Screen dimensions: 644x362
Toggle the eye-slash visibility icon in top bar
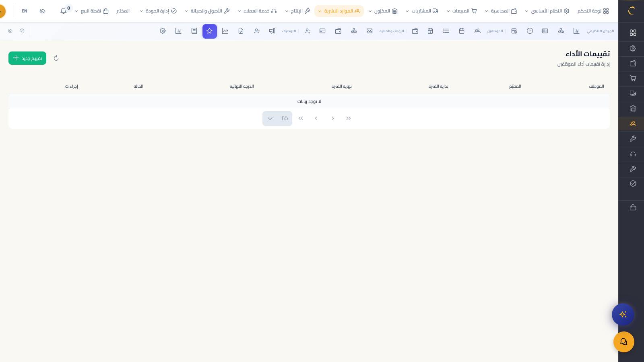click(43, 11)
